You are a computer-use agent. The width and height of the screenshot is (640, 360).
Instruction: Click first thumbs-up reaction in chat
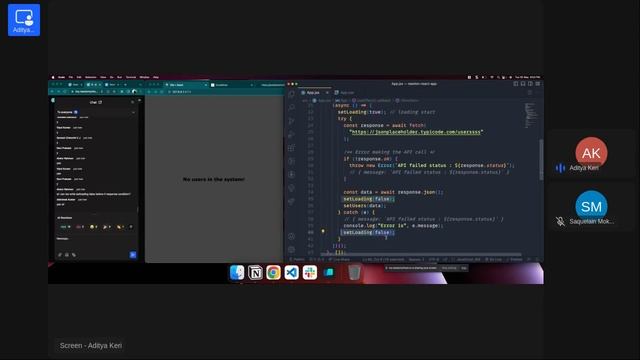(x=65, y=227)
